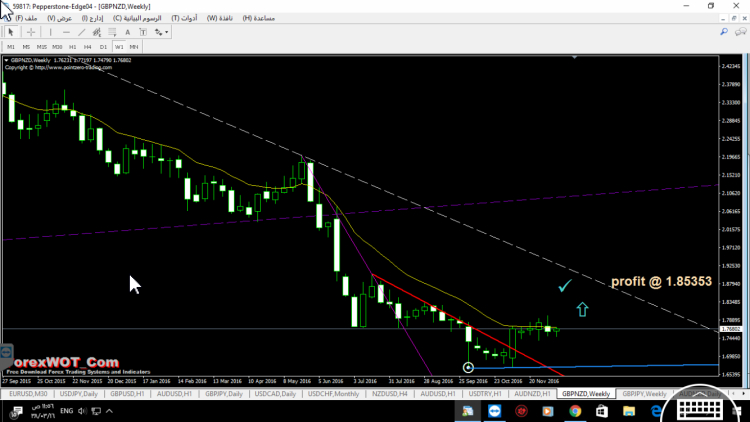Screen dimensions: 750x422
Task: Restore the inner chart window
Action: (x=734, y=18)
